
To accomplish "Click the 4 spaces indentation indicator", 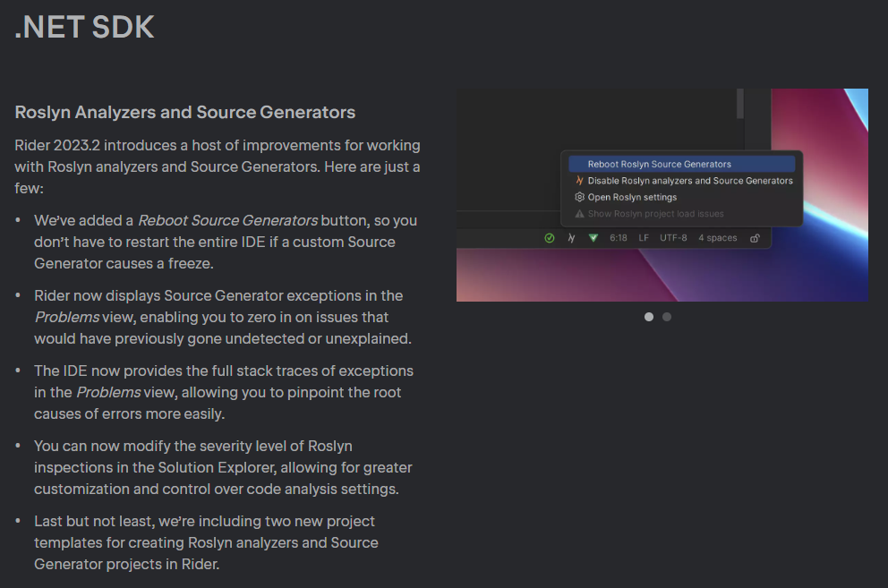I will pos(718,238).
